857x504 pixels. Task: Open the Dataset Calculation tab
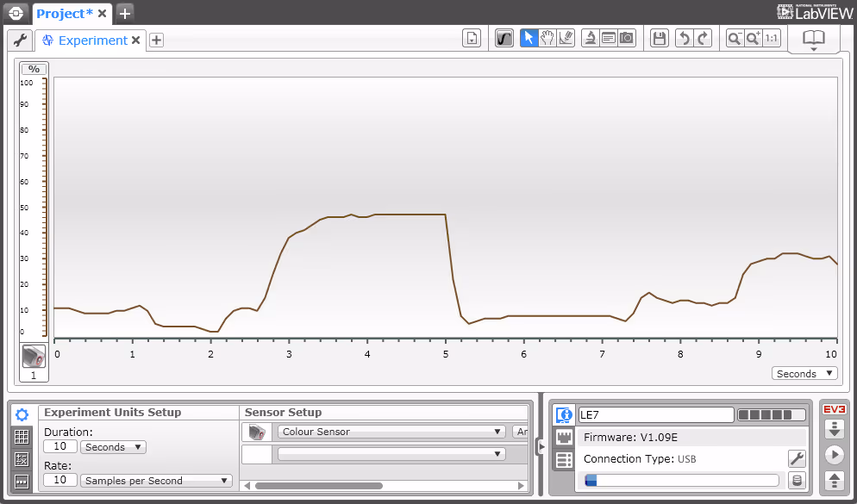click(22, 459)
